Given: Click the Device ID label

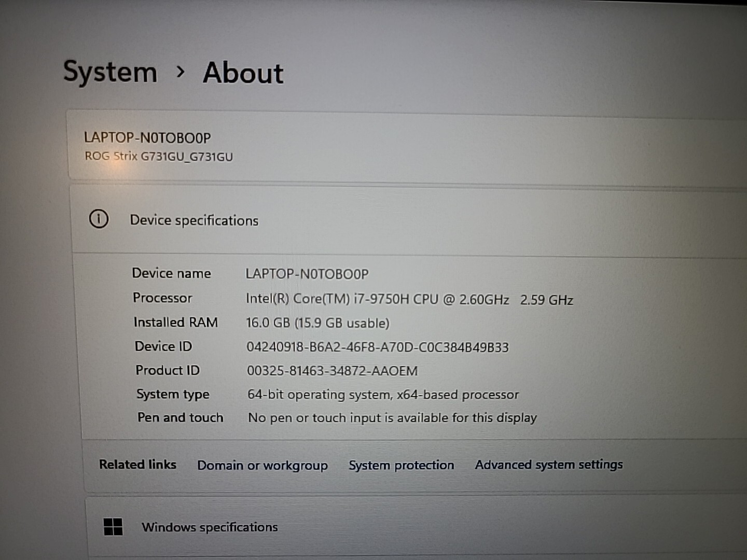Looking at the screenshot, I should pos(163,346).
